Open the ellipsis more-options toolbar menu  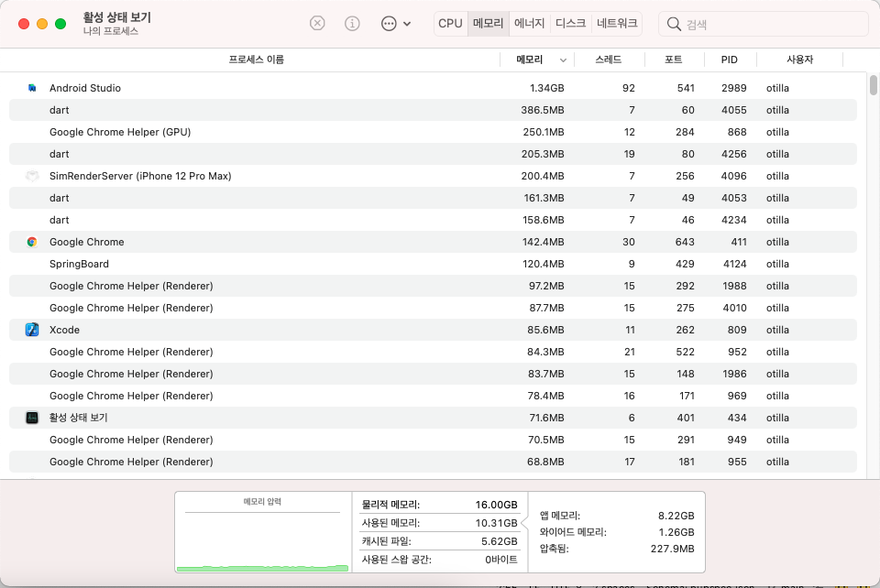coord(396,24)
